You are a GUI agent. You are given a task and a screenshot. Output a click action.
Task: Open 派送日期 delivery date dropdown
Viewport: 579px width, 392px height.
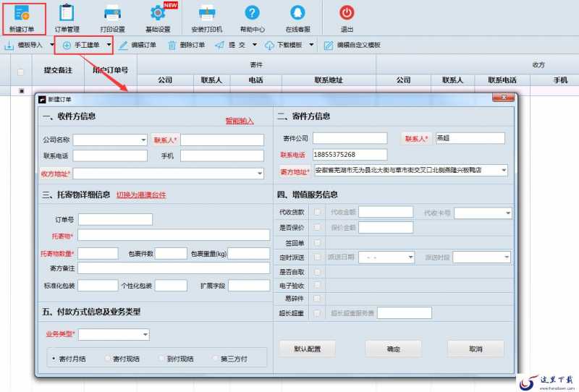[x=410, y=257]
